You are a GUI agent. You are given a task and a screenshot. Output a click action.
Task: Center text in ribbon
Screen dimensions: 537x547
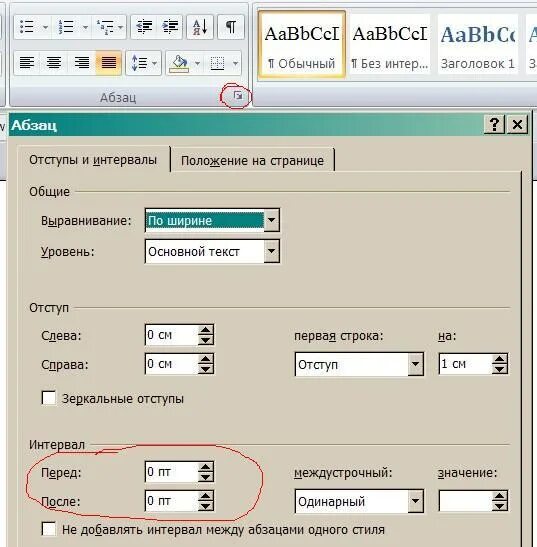[x=54, y=63]
